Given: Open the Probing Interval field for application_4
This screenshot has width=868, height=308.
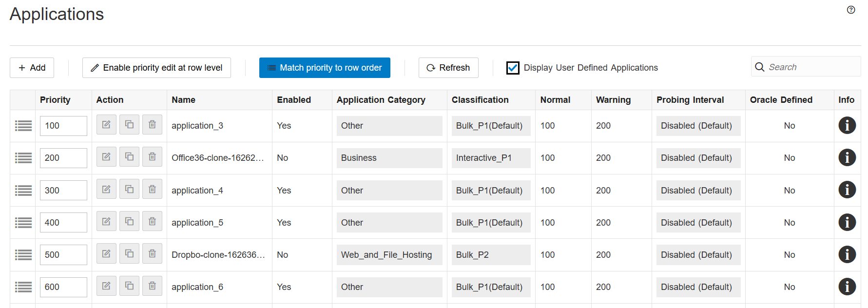Looking at the screenshot, I should 698,191.
